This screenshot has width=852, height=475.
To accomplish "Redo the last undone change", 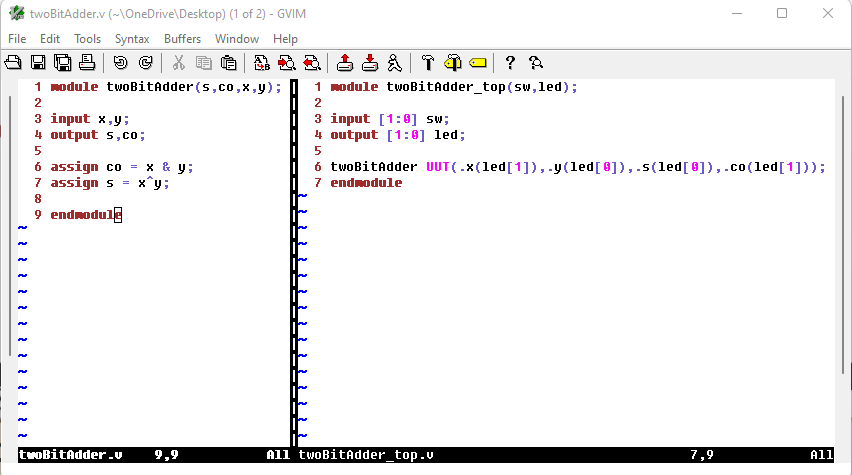I will (145, 63).
